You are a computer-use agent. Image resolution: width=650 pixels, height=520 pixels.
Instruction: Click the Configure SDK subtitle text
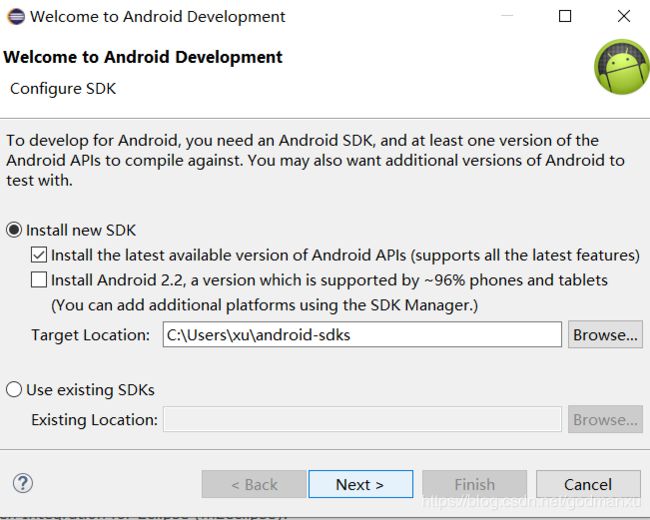click(x=63, y=89)
